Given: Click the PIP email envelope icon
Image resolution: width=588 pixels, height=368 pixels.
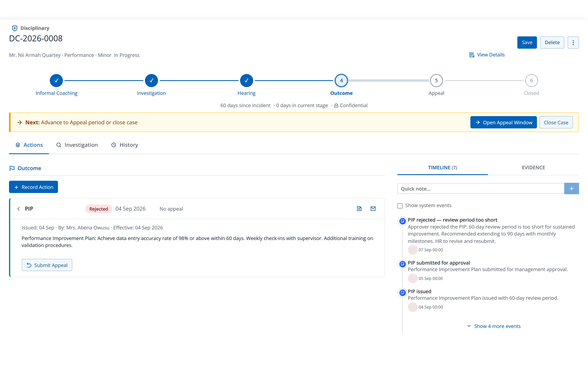Looking at the screenshot, I should coord(373,209).
